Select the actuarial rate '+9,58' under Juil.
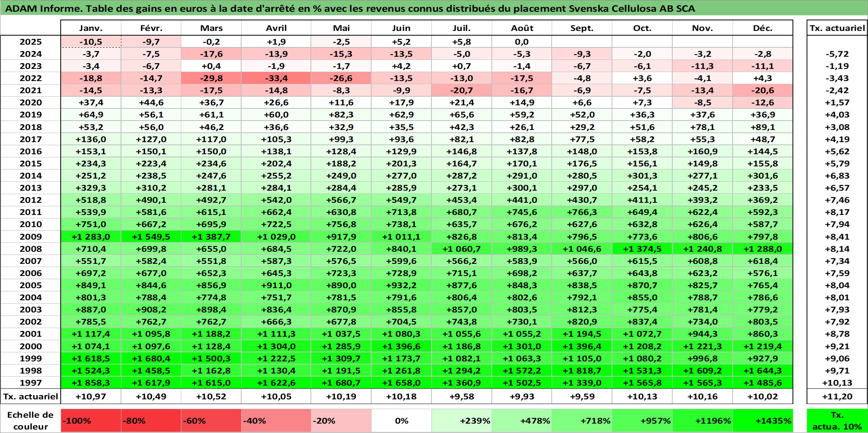This screenshot has width=868, height=433. (x=462, y=397)
